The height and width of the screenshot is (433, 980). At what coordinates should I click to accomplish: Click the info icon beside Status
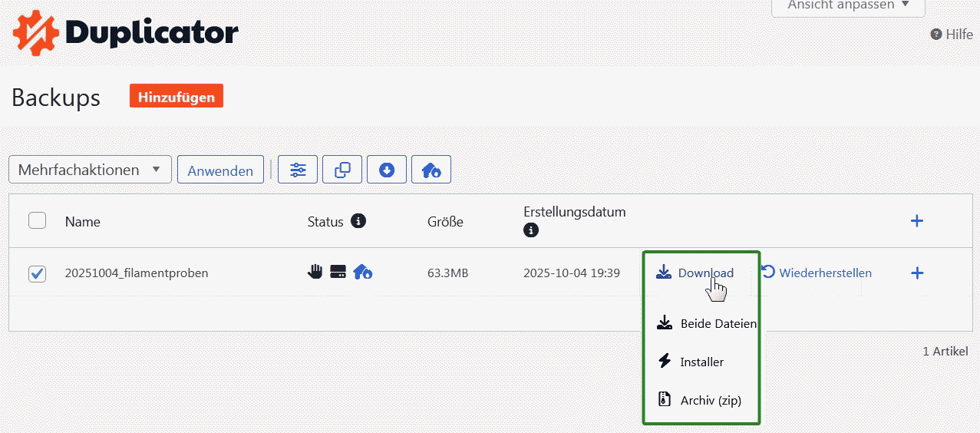(x=358, y=221)
